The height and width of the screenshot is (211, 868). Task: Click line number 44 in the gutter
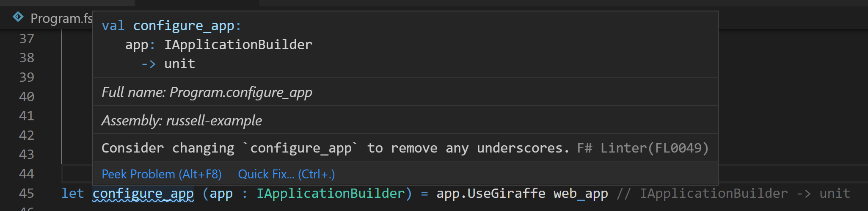click(27, 174)
